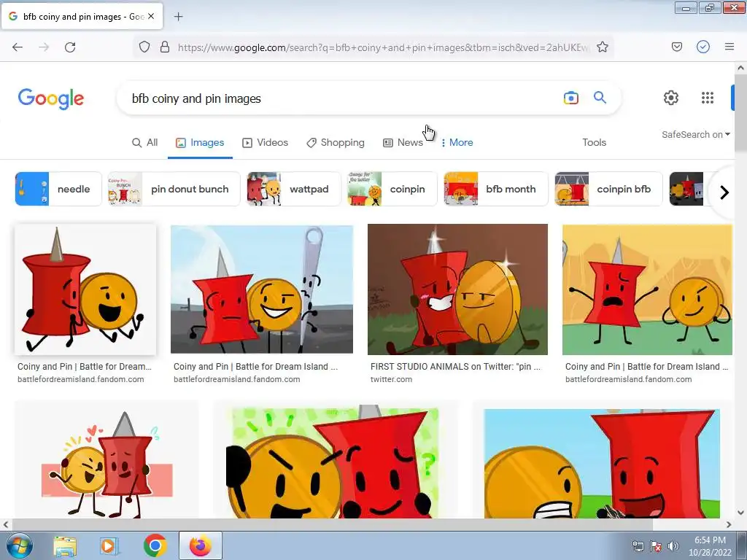Open the Action Center flag icon

pyautogui.click(x=656, y=546)
